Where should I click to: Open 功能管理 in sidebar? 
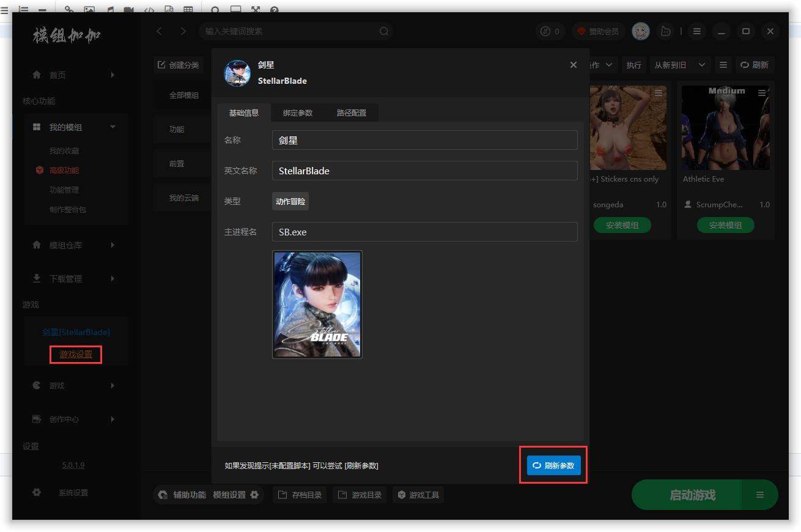[x=64, y=190]
